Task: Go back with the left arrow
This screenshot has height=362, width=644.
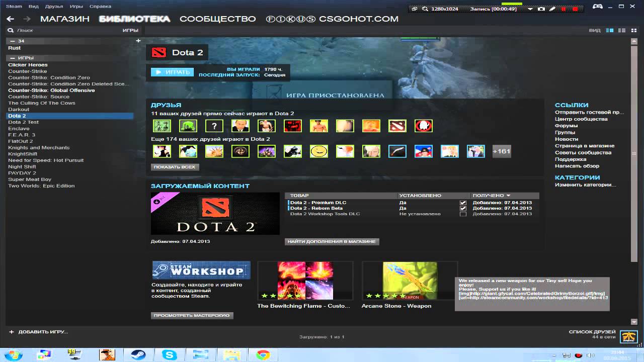Action: [10, 19]
